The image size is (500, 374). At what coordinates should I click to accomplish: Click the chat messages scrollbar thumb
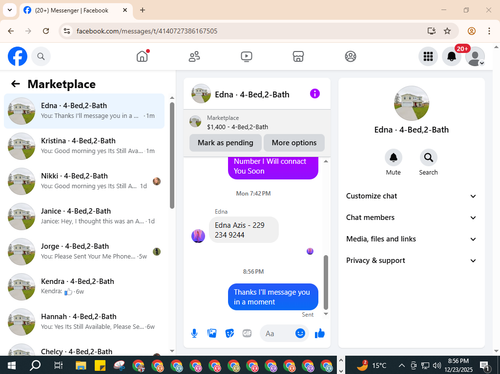(326, 282)
